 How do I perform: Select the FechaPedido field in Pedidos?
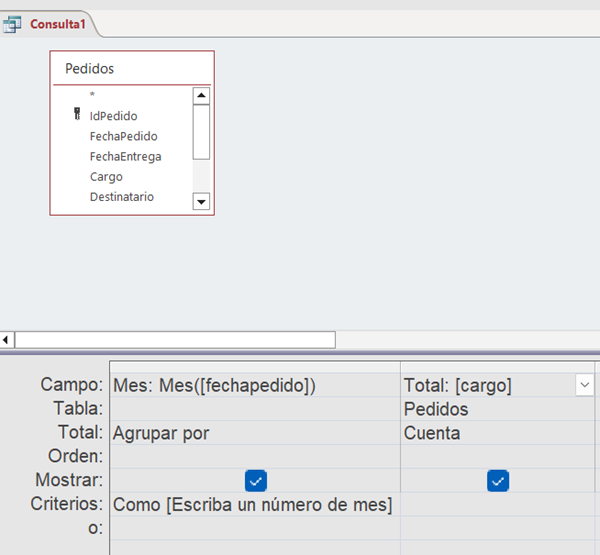pyautogui.click(x=123, y=136)
